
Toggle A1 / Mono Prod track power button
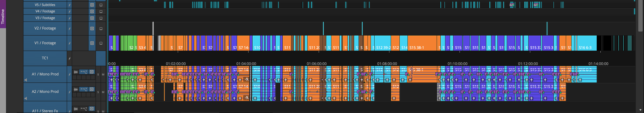(92, 72)
